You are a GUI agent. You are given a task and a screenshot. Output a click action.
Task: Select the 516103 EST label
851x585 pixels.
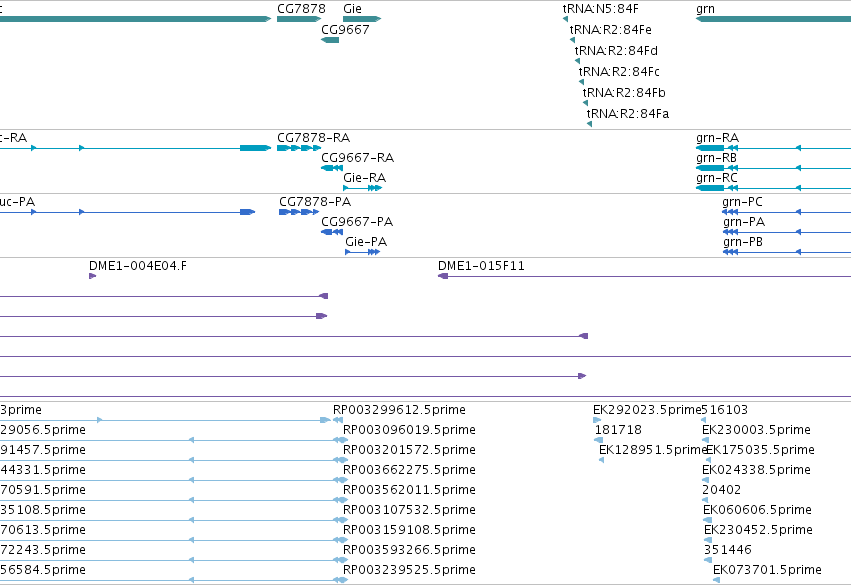click(725, 410)
